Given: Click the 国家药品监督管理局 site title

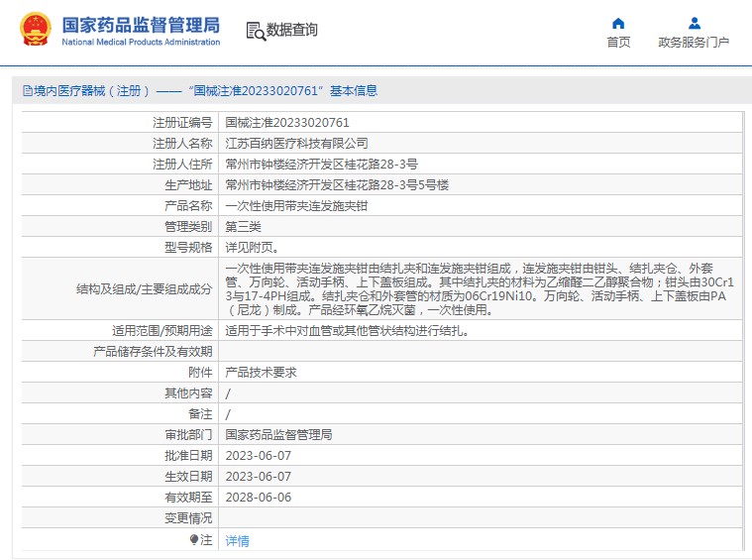Looking at the screenshot, I should [141, 24].
